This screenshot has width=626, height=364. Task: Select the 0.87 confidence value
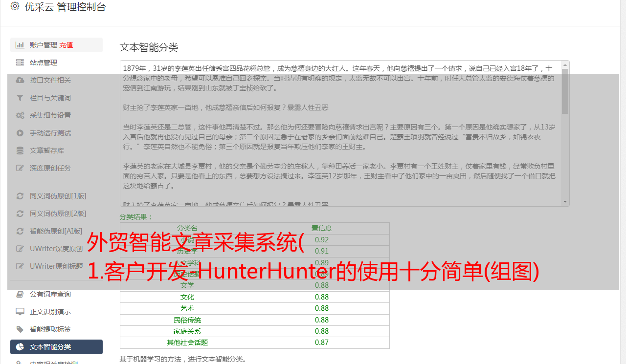[x=322, y=343]
